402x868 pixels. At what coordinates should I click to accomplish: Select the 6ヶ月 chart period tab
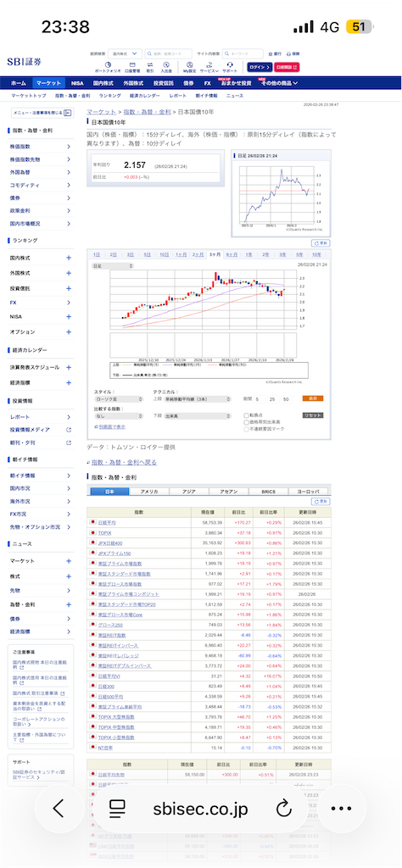[x=232, y=254]
